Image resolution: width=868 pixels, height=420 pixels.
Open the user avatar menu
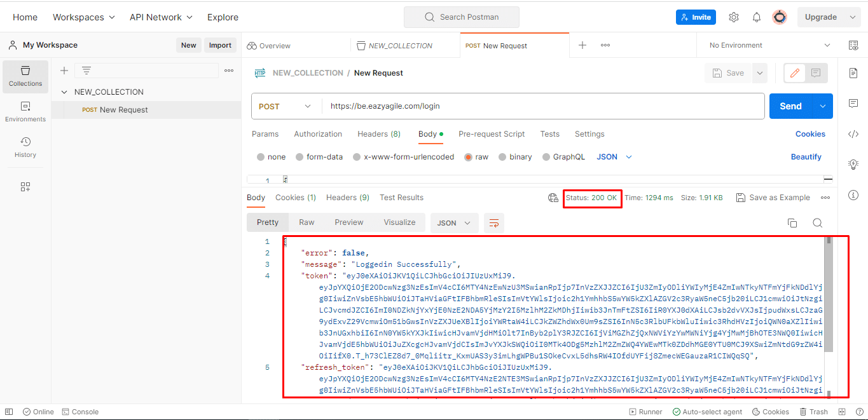tap(780, 17)
